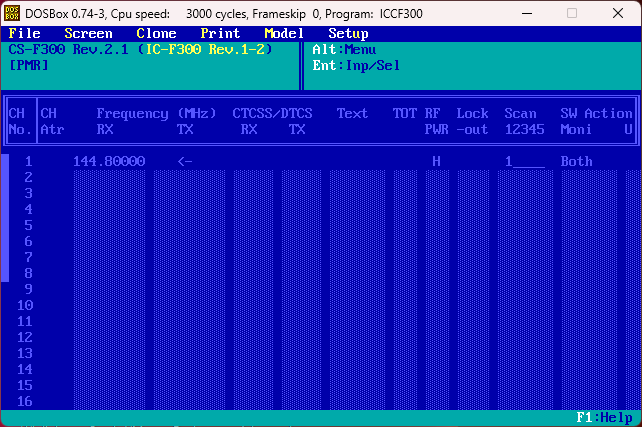The width and height of the screenshot is (642, 427).
Task: Click the CTCSS/DTCS column header
Action: [272, 113]
